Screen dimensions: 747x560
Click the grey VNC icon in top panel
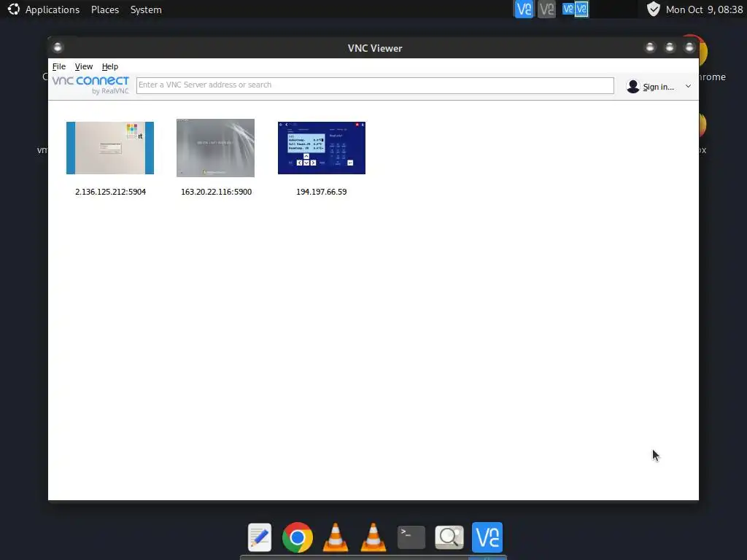tap(546, 9)
